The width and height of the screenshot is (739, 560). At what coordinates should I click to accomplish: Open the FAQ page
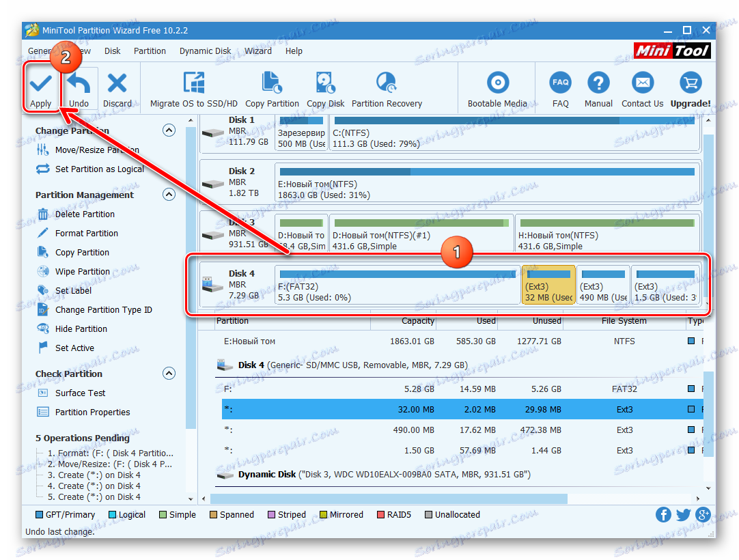560,89
